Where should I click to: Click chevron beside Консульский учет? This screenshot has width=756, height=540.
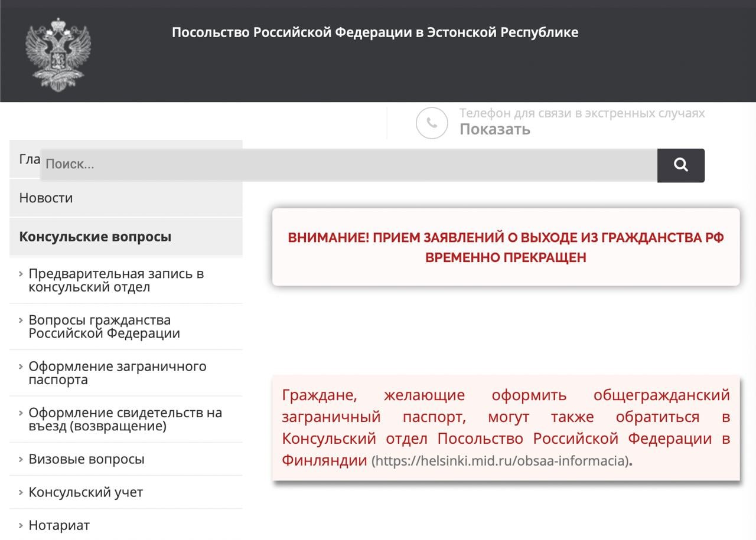click(x=21, y=492)
